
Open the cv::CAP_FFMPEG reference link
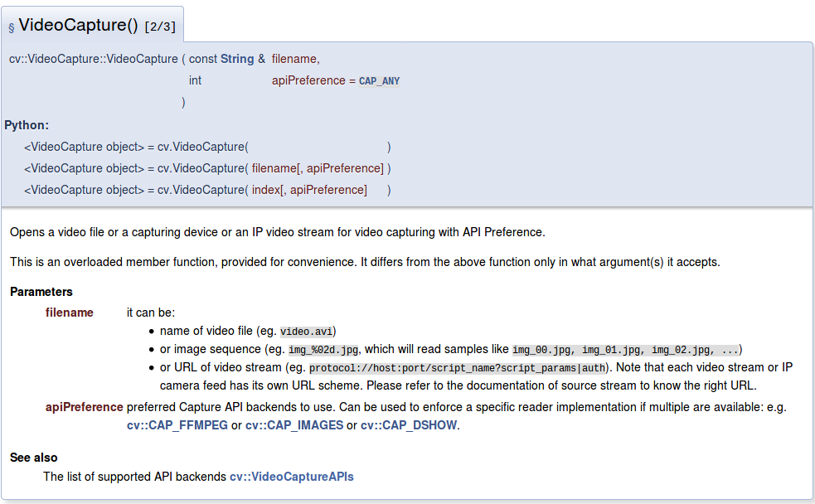coord(177,425)
